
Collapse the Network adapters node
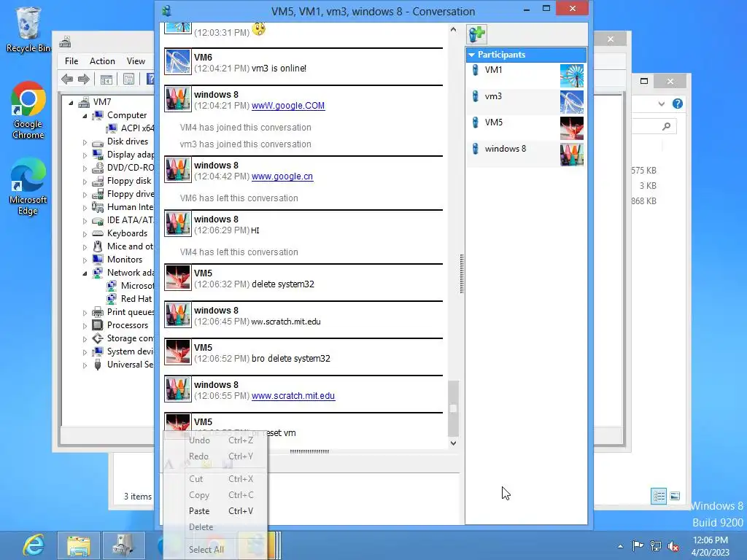click(x=85, y=273)
